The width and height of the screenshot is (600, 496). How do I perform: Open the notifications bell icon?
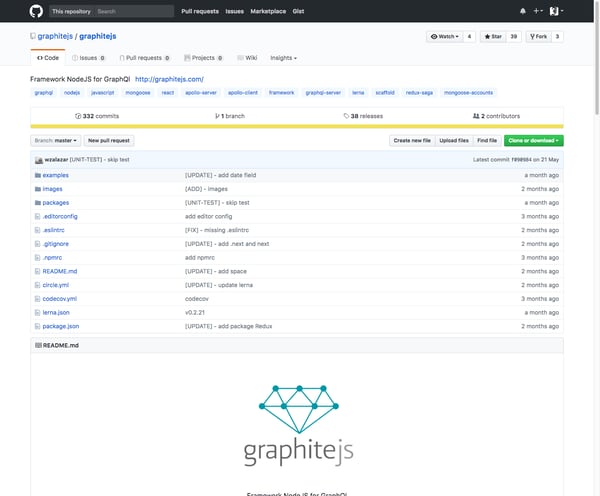[523, 11]
